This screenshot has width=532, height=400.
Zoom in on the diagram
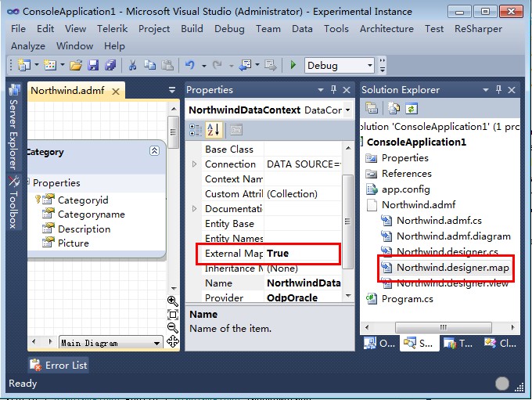tap(173, 301)
